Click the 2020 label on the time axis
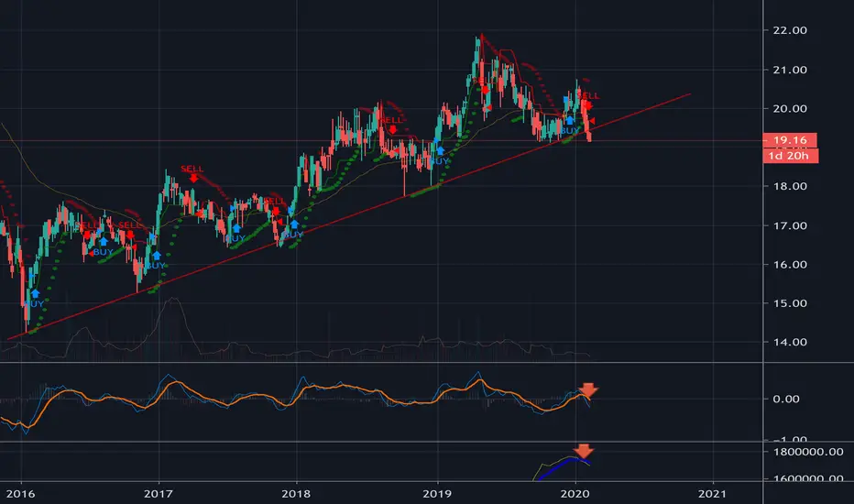 575,494
